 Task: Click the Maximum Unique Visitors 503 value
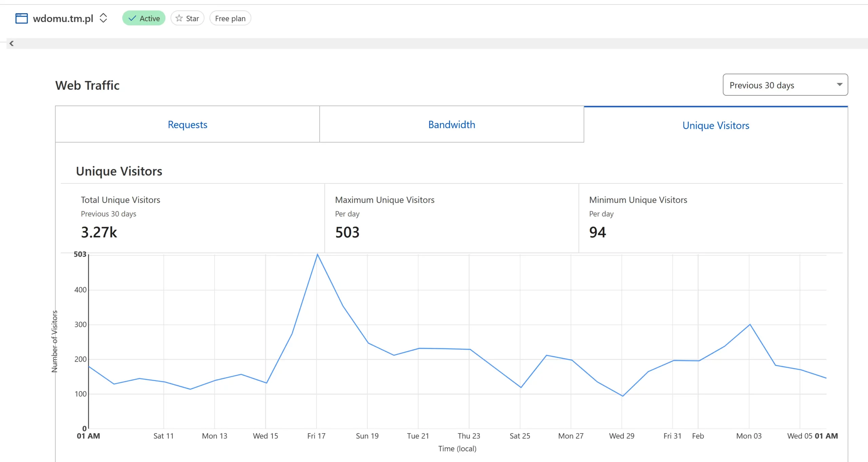347,232
